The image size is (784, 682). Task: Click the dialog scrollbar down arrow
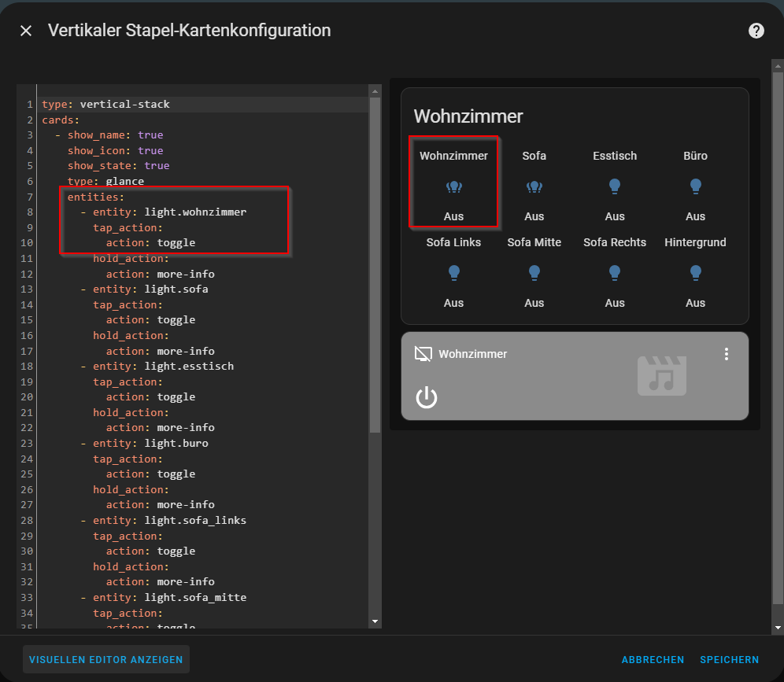point(778,628)
